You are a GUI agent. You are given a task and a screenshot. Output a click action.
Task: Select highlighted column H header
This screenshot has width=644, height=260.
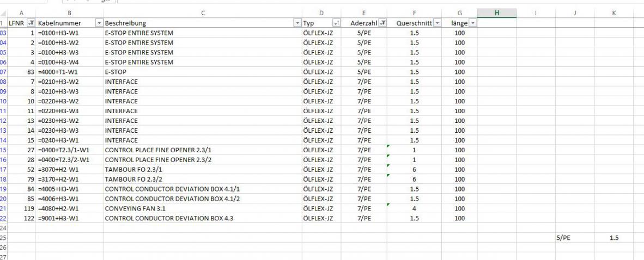pyautogui.click(x=496, y=13)
